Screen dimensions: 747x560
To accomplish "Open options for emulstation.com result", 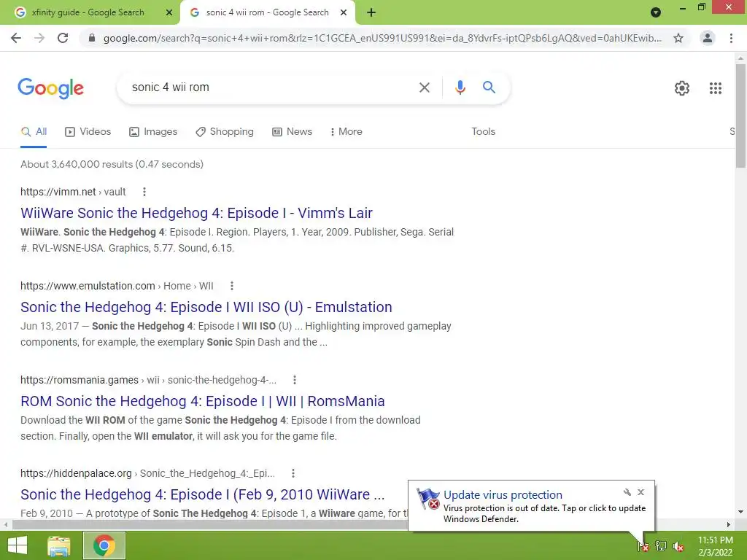I will pos(232,286).
